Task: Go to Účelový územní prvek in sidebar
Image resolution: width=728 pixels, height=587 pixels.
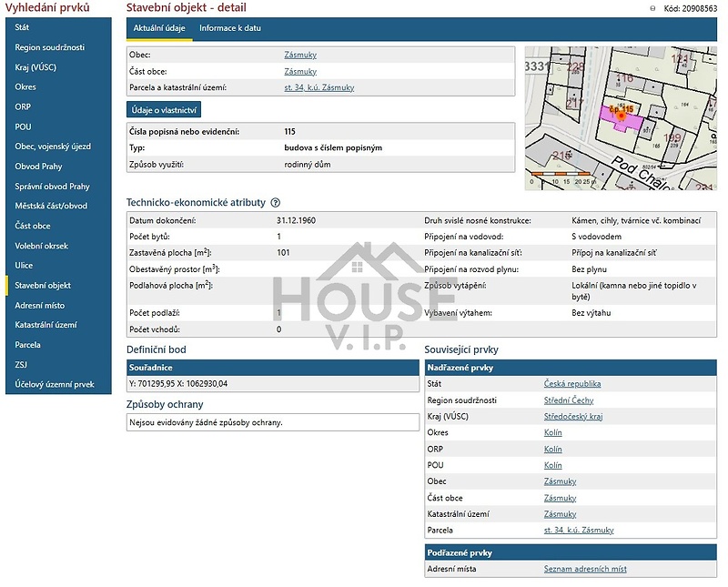Action: (x=55, y=384)
